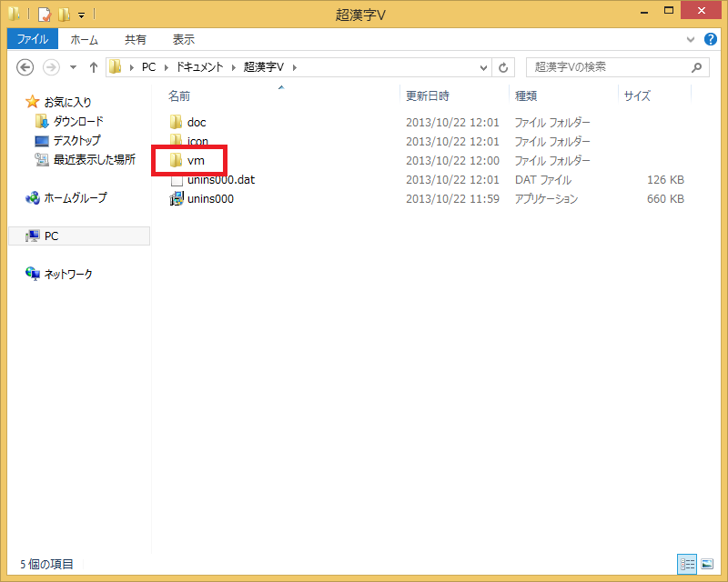The height and width of the screenshot is (582, 728).
Task: Open the ファイル menu
Action: [33, 39]
